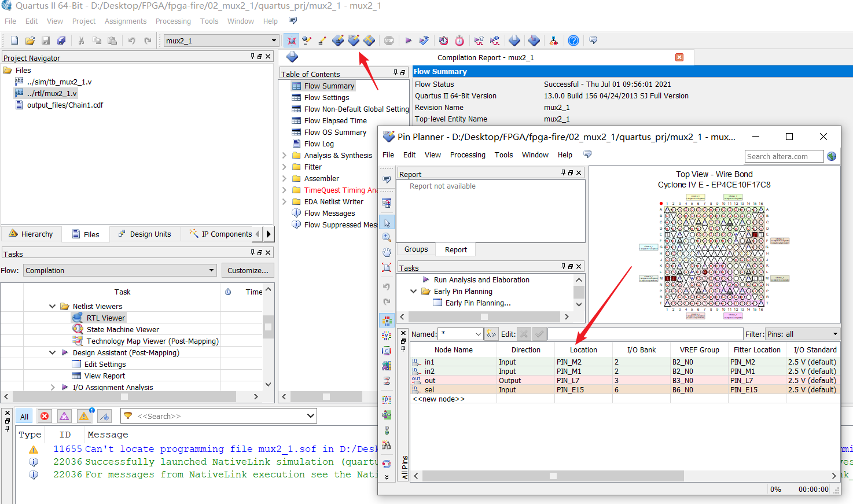The width and height of the screenshot is (853, 504).
Task: Click the compilation report icon above Table of Contents
Action: [x=292, y=57]
